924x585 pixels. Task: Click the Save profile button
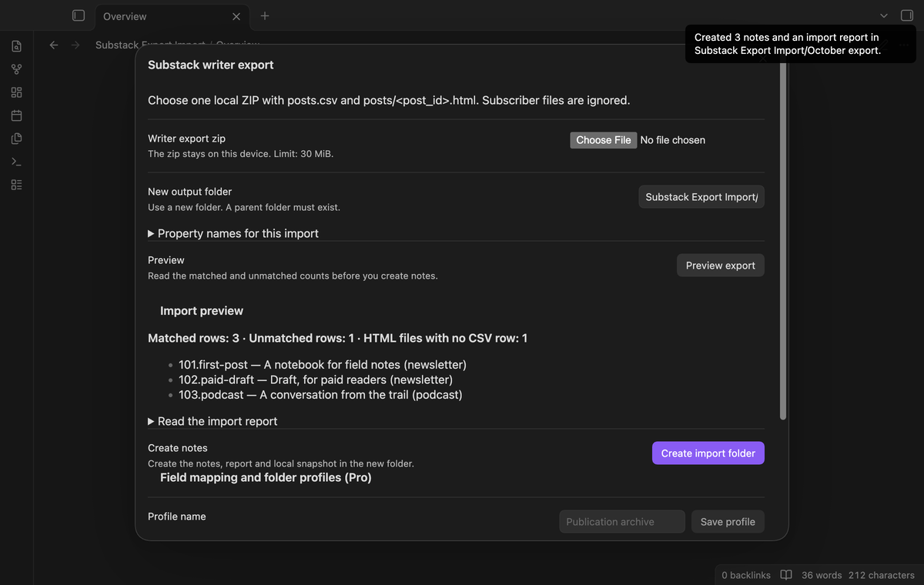pyautogui.click(x=728, y=522)
